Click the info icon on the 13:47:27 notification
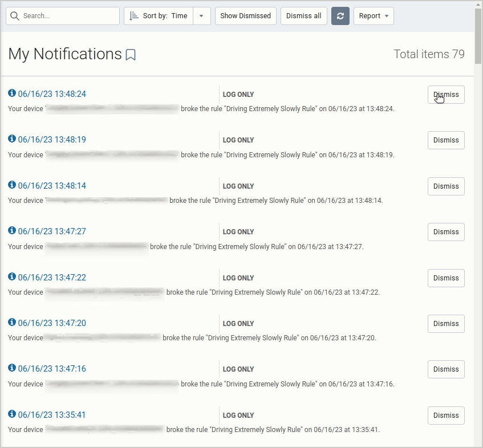Viewport: 483px width, 448px height. 11,231
